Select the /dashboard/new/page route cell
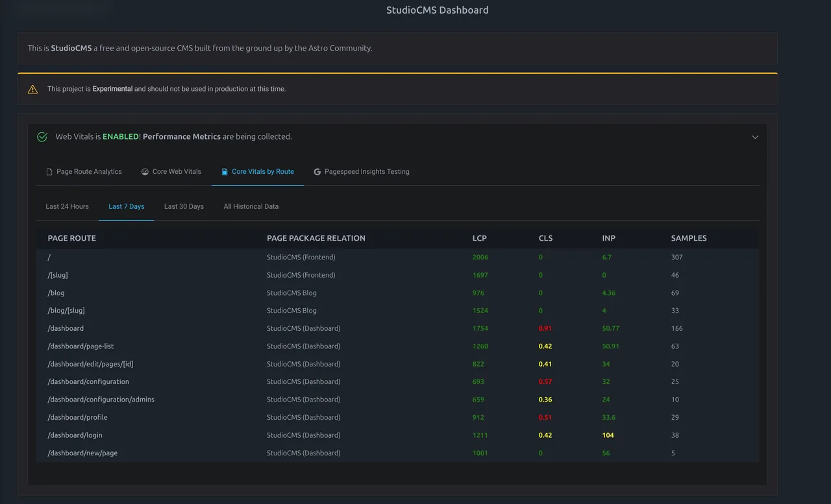831x504 pixels. click(82, 453)
